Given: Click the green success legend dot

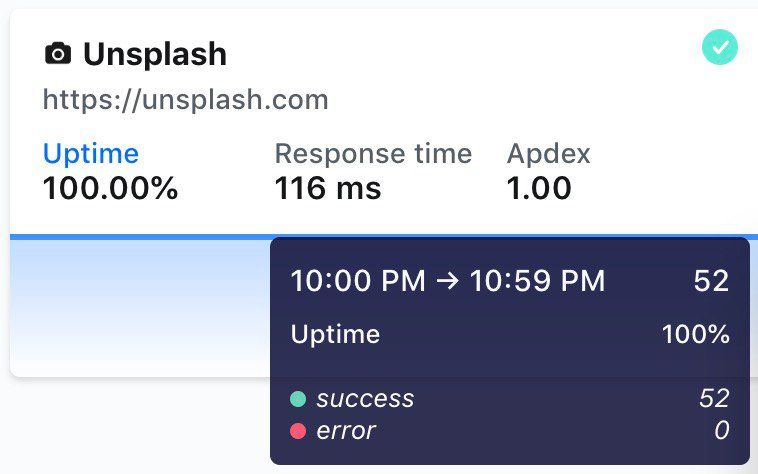Looking at the screenshot, I should (x=298, y=399).
